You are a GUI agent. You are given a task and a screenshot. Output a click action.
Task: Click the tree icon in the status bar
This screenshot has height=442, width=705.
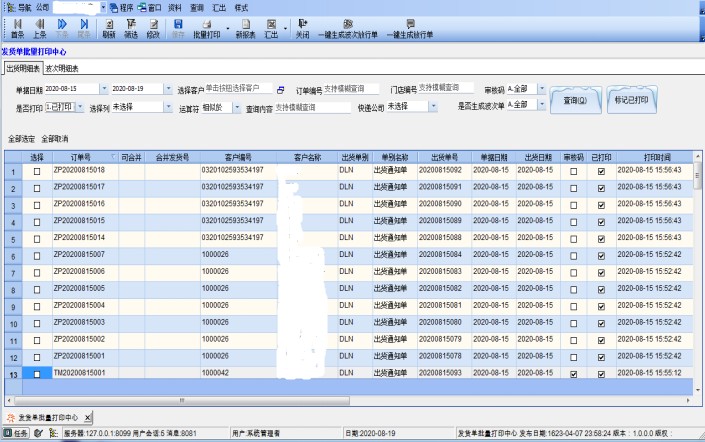tap(53, 433)
